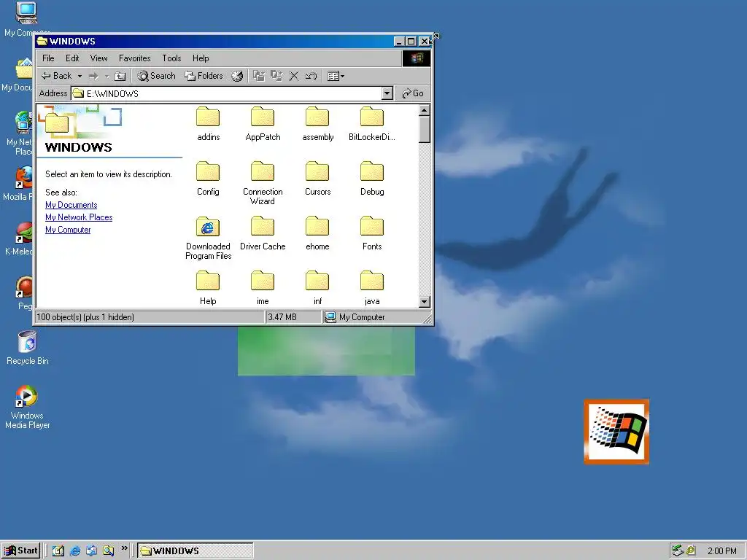Select the inf folder

(318, 288)
